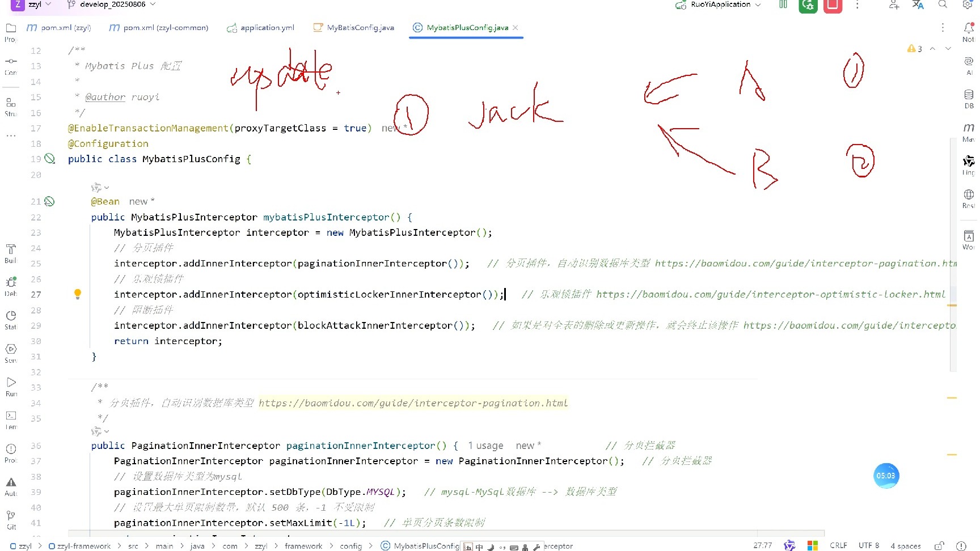Toggle read-only lock in status bar

939,545
